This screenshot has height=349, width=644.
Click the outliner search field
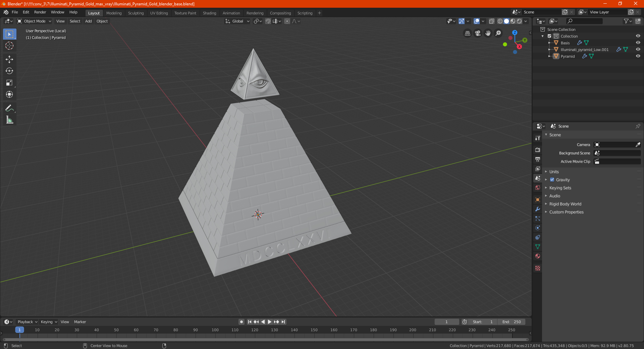coord(584,21)
